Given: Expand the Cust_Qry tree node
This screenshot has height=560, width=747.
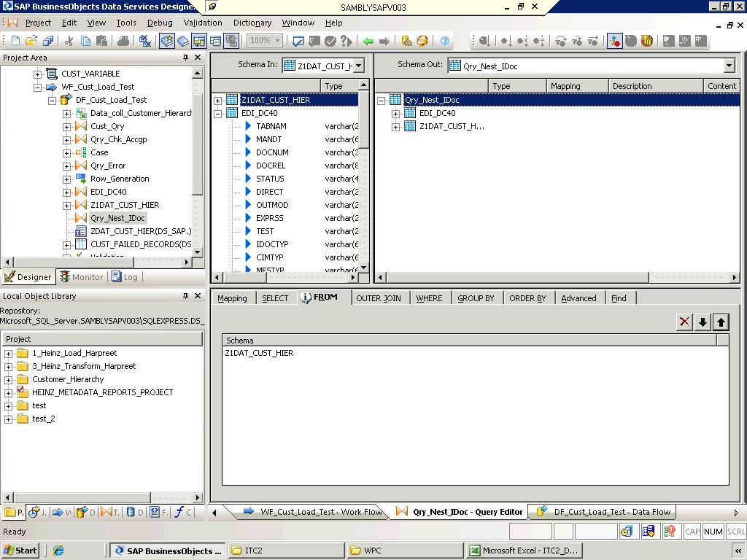Looking at the screenshot, I should point(66,127).
